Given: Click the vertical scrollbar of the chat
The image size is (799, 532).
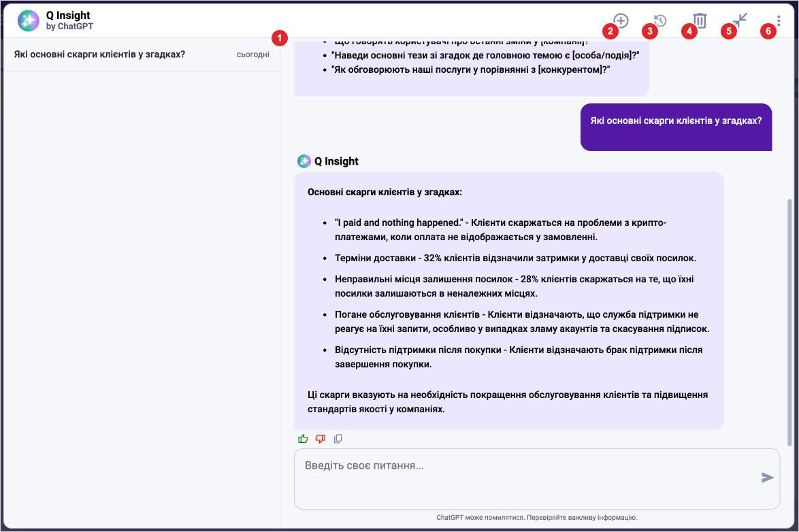Looking at the screenshot, I should pyautogui.click(x=790, y=321).
